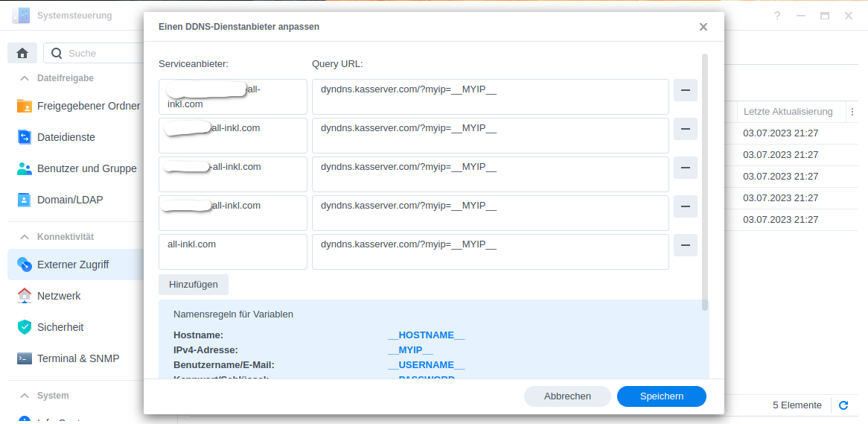Viewport: 868px width, 424px height.
Task: Click the refresh icon next to 5 Elemente
Action: coord(843,405)
